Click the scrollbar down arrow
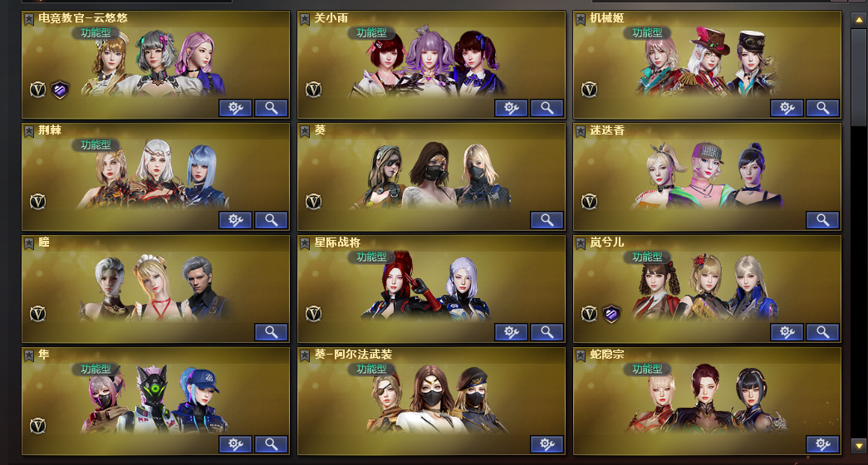The width and height of the screenshot is (868, 465). coord(859,444)
